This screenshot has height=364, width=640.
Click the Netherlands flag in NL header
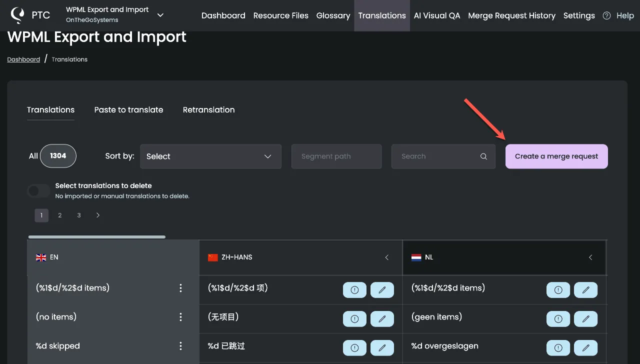tap(416, 257)
